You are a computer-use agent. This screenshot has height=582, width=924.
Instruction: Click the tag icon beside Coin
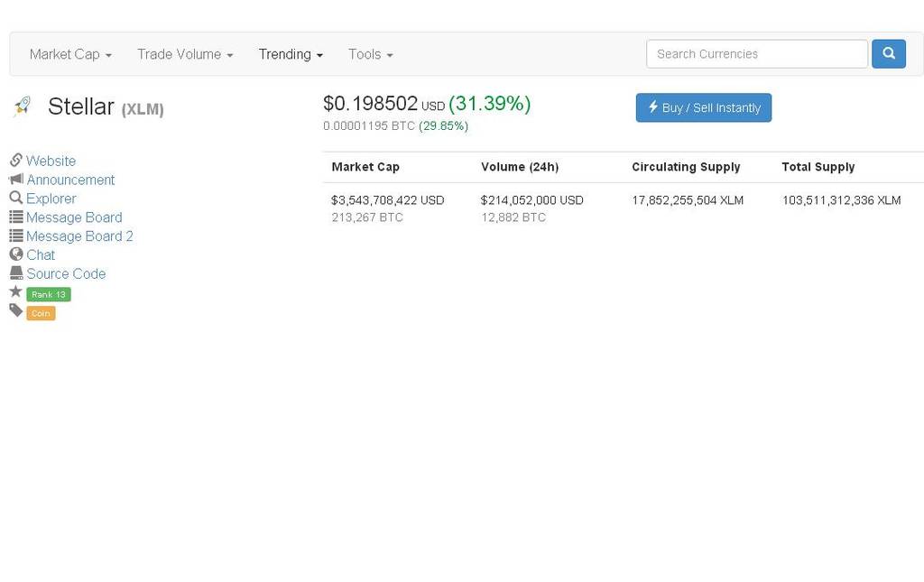point(16,310)
